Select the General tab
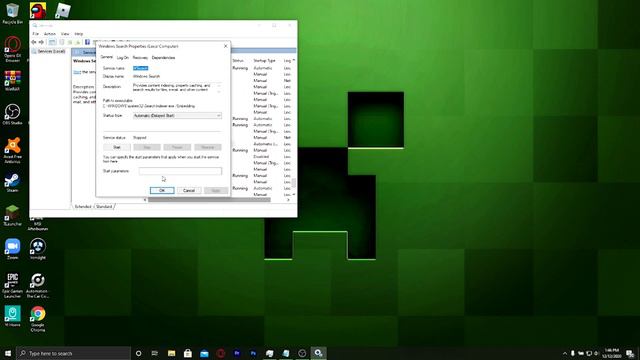The image size is (640, 360). coord(107,57)
